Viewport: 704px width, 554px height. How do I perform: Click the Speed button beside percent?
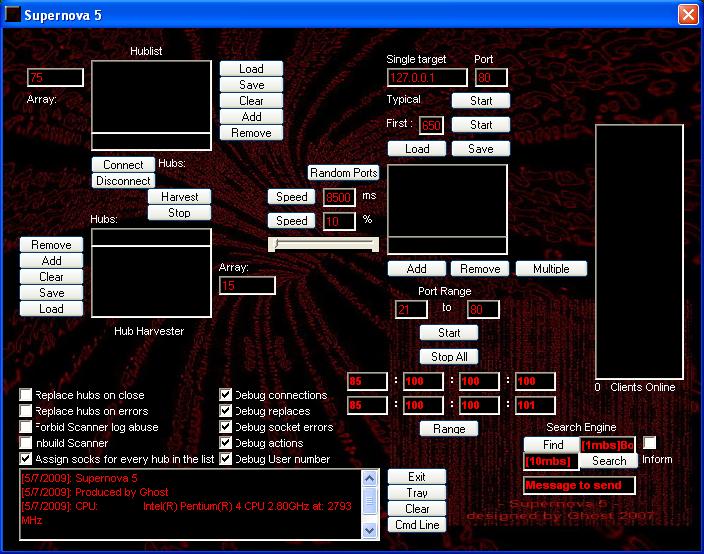tap(291, 221)
